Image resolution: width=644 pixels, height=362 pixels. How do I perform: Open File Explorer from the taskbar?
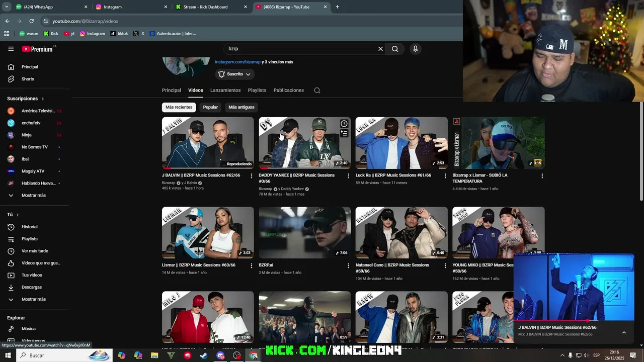(x=154, y=355)
